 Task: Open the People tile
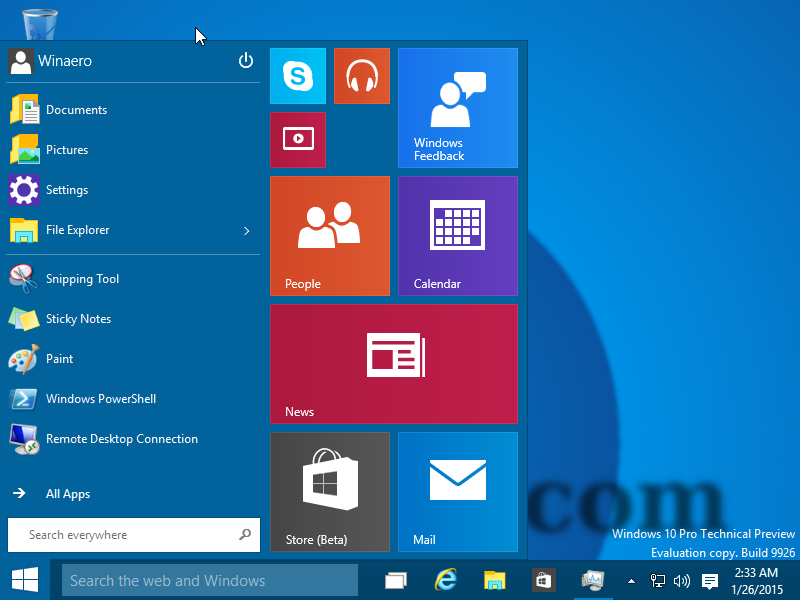[x=330, y=235]
